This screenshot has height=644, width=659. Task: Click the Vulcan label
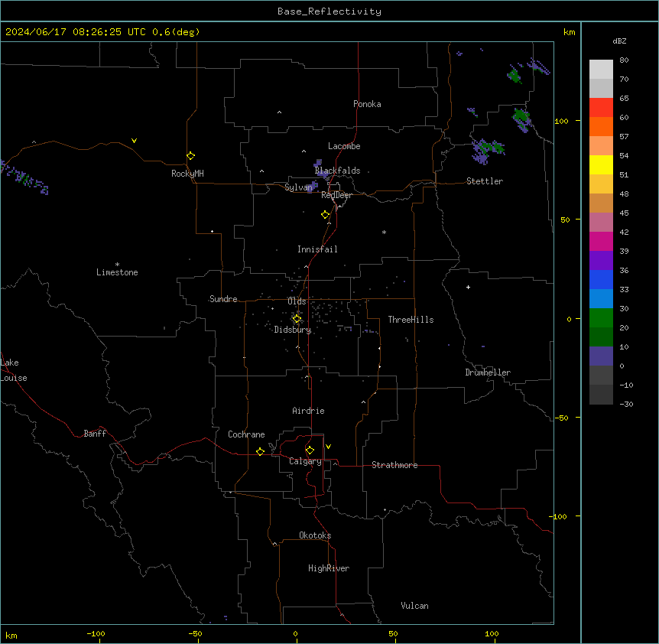point(414,606)
